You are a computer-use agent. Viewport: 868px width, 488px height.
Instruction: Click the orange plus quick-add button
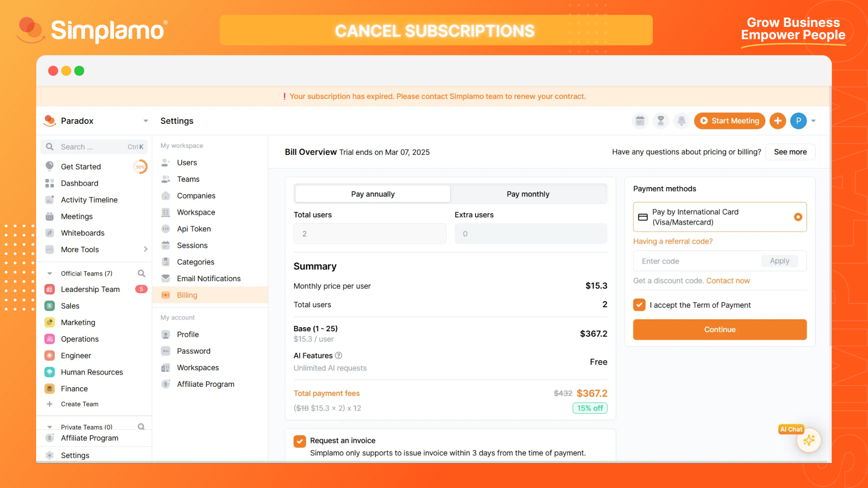pos(778,121)
